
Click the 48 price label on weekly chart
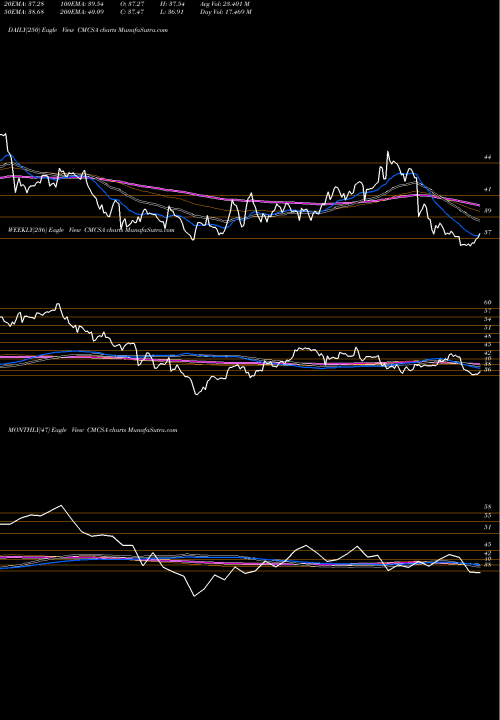[488, 336]
